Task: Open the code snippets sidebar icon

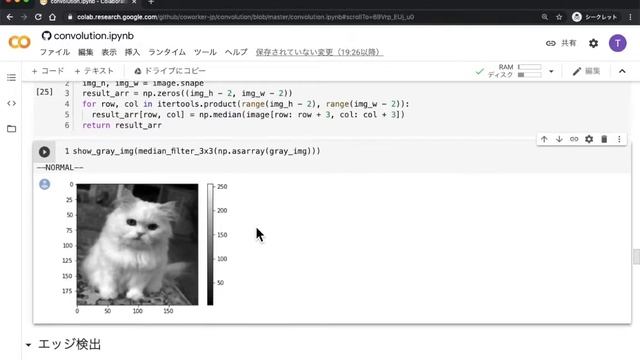Action: (x=11, y=103)
